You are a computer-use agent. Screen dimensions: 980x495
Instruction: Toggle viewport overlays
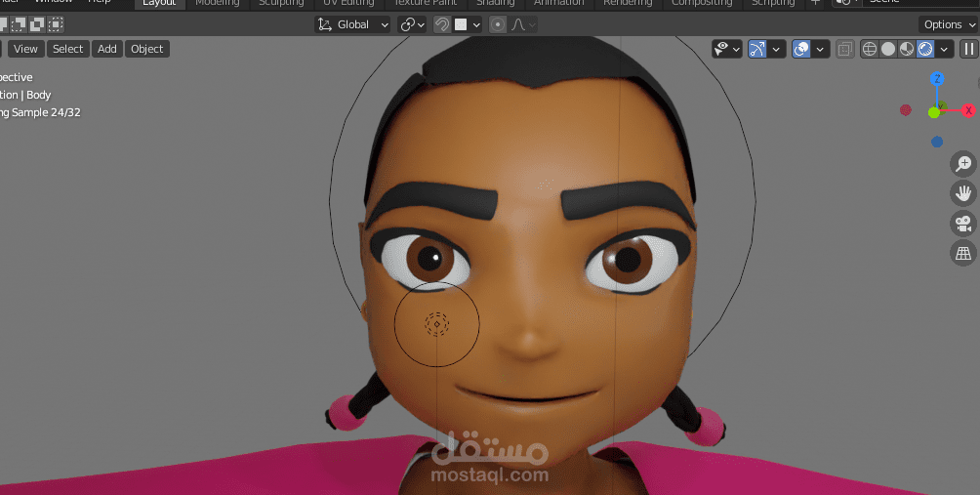(801, 49)
